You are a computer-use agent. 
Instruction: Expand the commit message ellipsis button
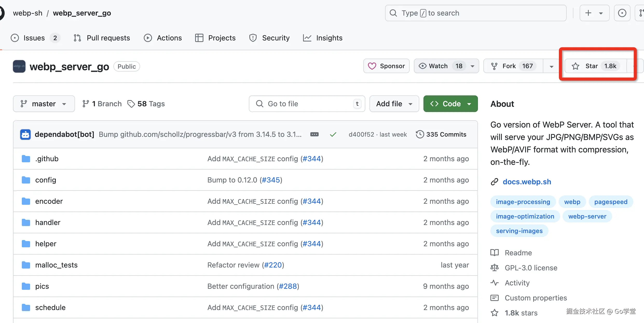[314, 134]
